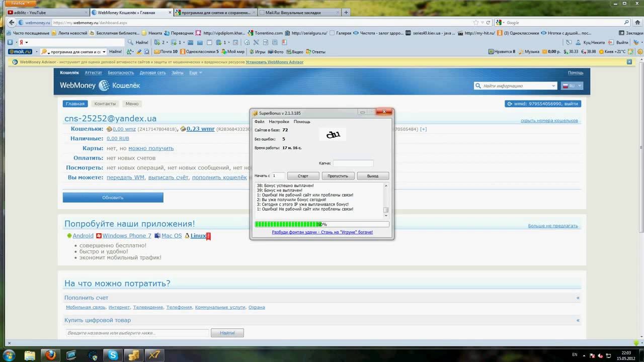Collapse the Пополнить счет section chevron
Viewport: 644px width, 362px height.
point(578,298)
